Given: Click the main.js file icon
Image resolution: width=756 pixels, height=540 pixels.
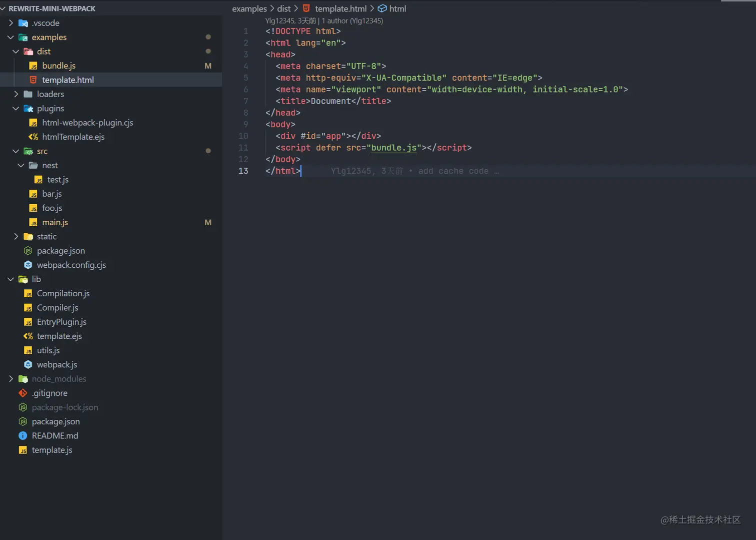Looking at the screenshot, I should pyautogui.click(x=33, y=222).
